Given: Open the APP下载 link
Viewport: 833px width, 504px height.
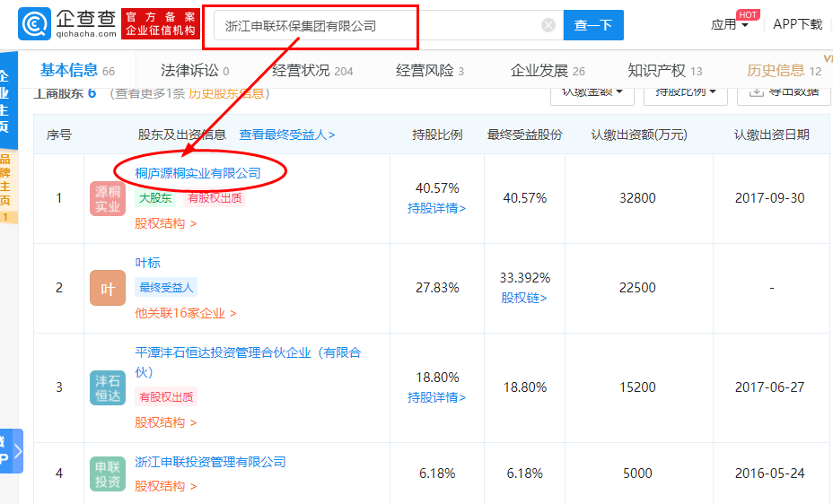Looking at the screenshot, I should coord(797,24).
